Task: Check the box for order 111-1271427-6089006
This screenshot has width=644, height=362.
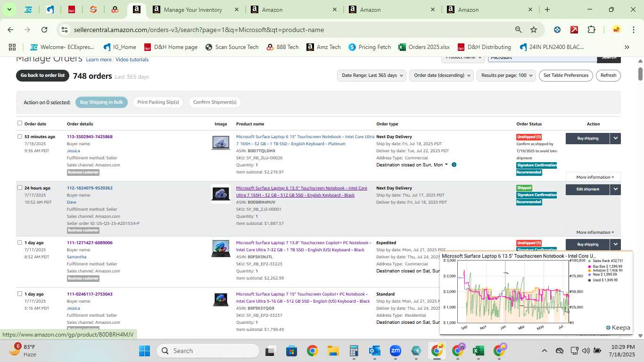Action: [x=20, y=242]
